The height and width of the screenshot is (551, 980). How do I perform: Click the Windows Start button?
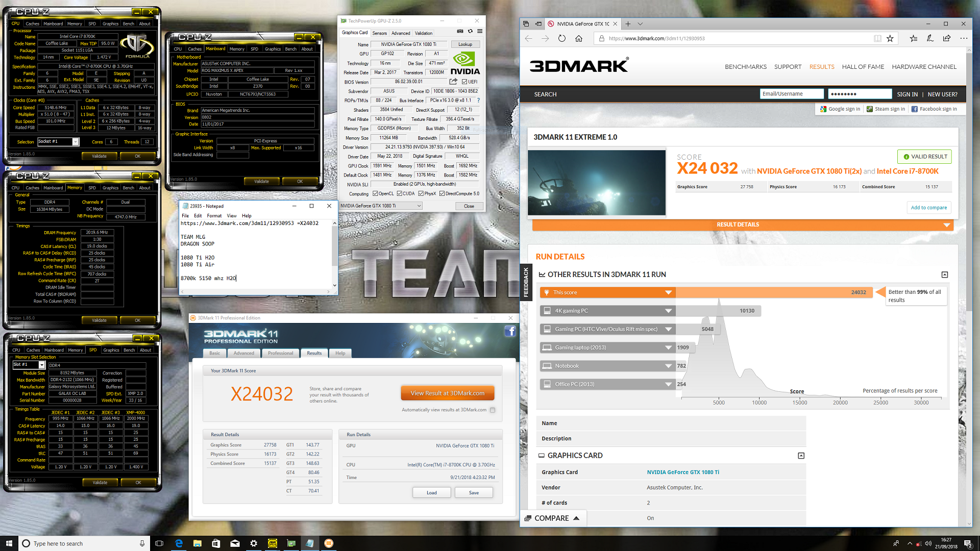pyautogui.click(x=9, y=543)
